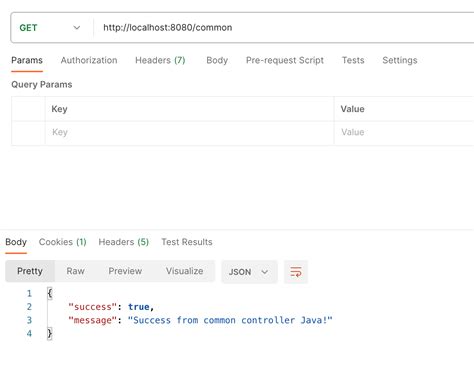Select the response Body tab
The height and width of the screenshot is (365, 474).
click(16, 242)
